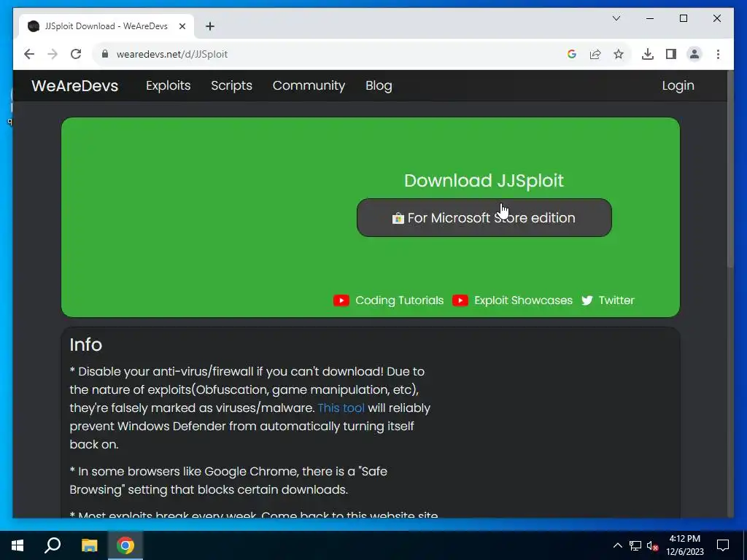Click the Google icon in the address bar

[x=572, y=54]
